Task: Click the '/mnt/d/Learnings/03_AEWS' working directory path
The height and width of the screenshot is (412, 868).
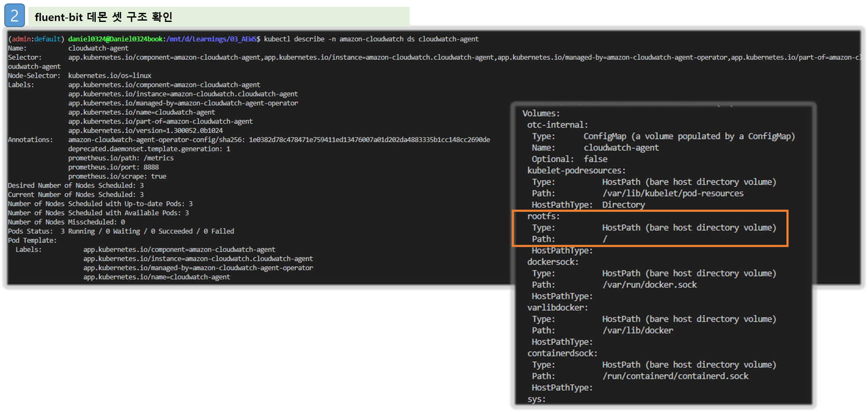Action: (211, 39)
